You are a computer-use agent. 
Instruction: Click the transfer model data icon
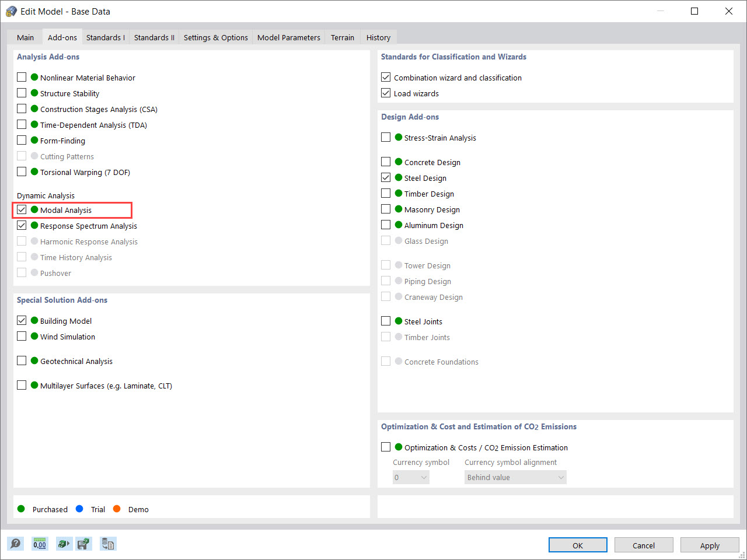pyautogui.click(x=64, y=543)
